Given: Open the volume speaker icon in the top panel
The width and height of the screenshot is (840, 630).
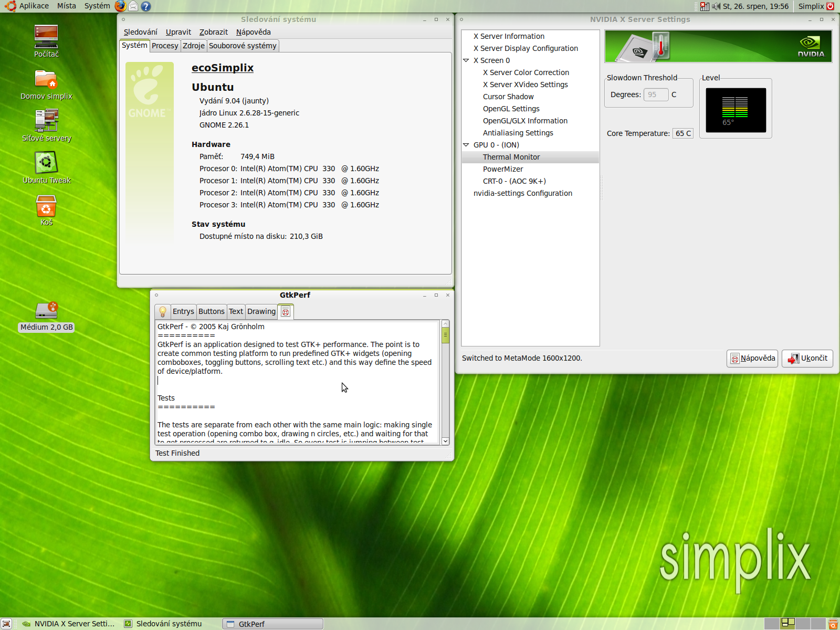Looking at the screenshot, I should (x=716, y=6).
